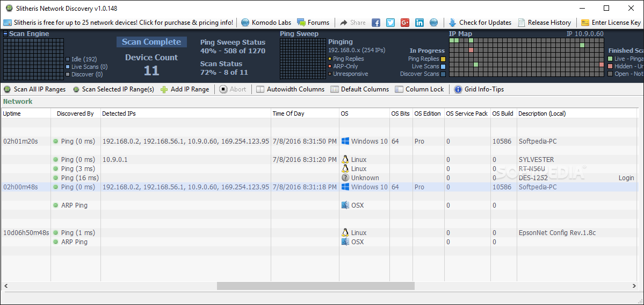644x305 pixels.
Task: Click Linux penguin icon in RT-N56U row
Action: click(x=345, y=168)
